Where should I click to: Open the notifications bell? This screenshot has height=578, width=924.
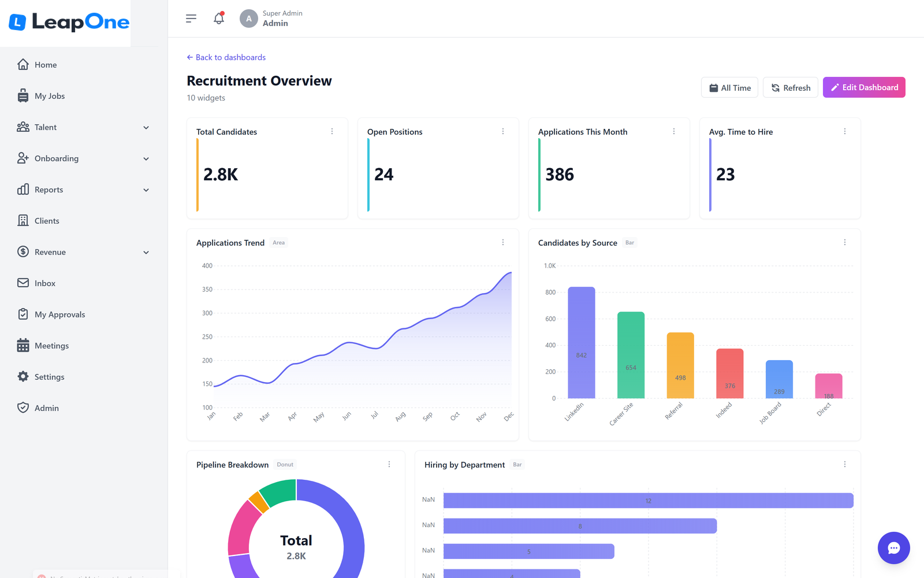point(219,18)
